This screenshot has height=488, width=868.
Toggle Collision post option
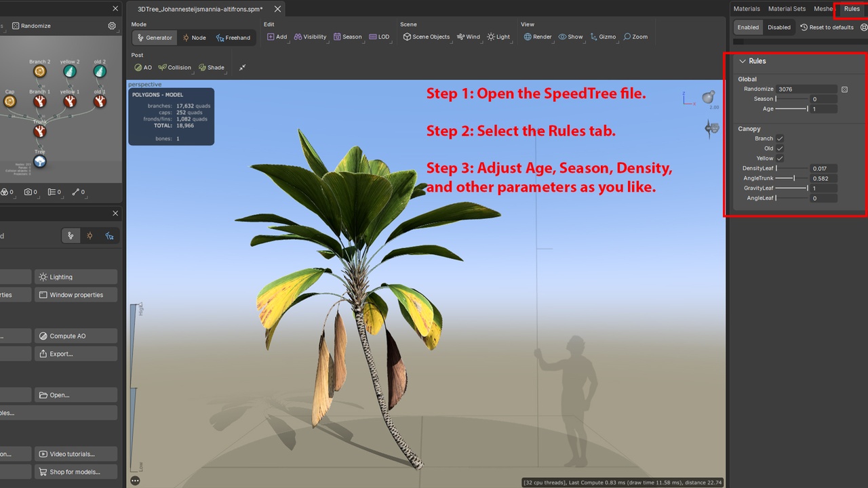[x=175, y=68]
